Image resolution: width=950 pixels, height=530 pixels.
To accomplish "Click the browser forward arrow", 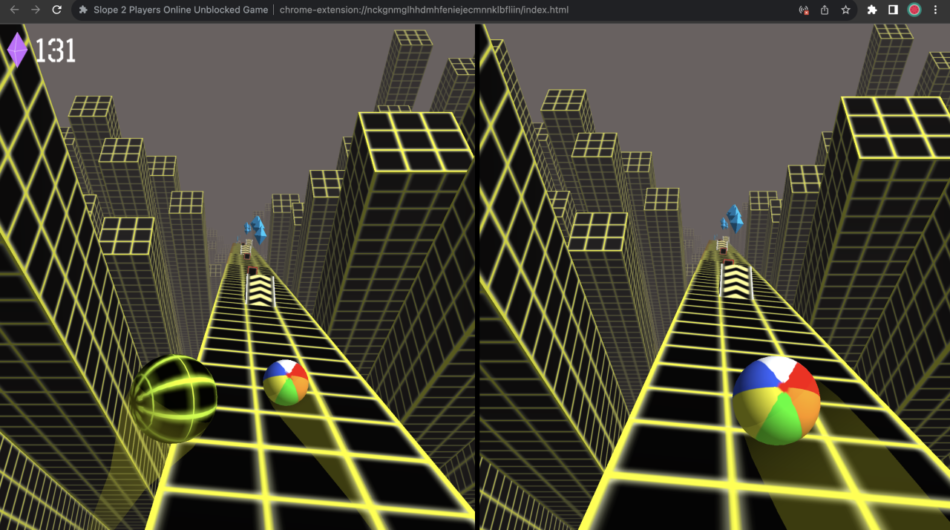I will [36, 10].
